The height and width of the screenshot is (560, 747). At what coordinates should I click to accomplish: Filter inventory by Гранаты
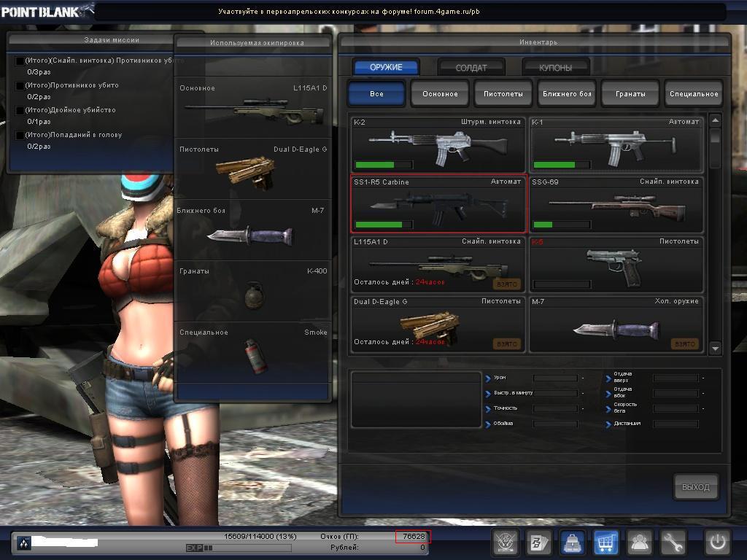[x=630, y=93]
